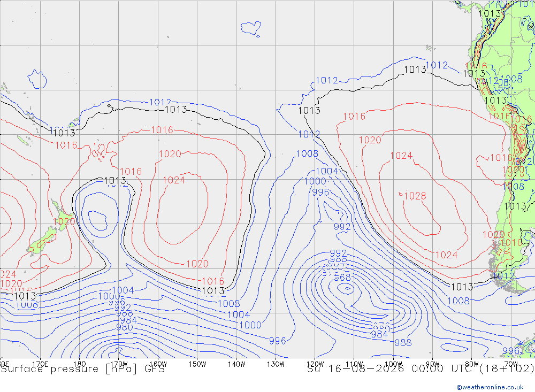Click the 180 longitude label

[79, 364]
